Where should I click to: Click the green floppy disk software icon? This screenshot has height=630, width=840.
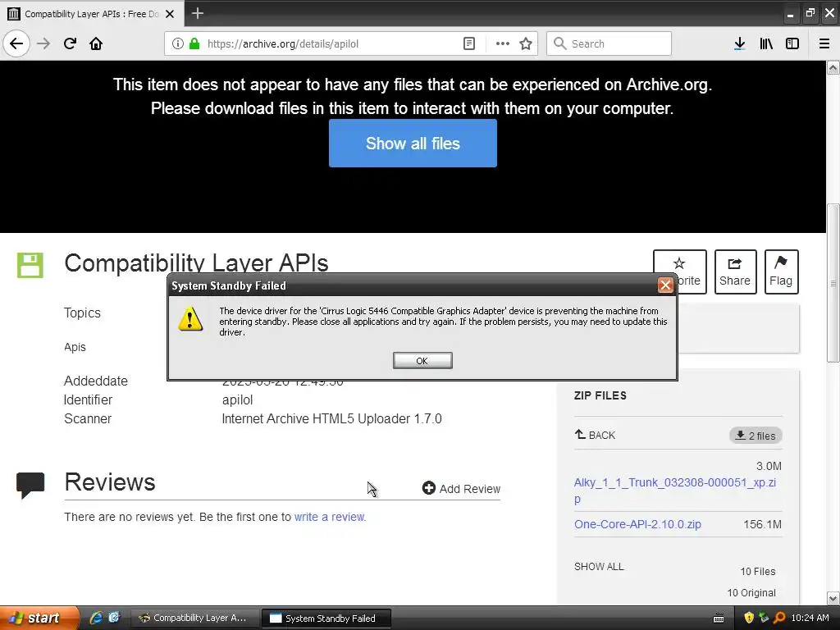click(x=30, y=265)
